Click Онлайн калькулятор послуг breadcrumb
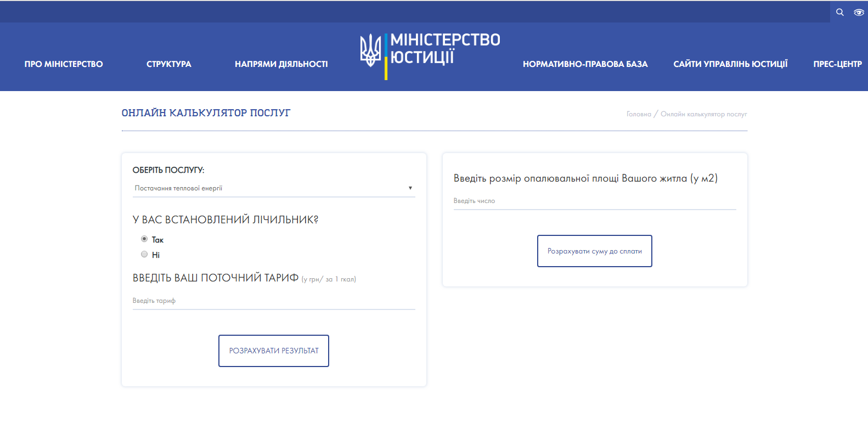Viewport: 868px width, 434px height. point(704,114)
